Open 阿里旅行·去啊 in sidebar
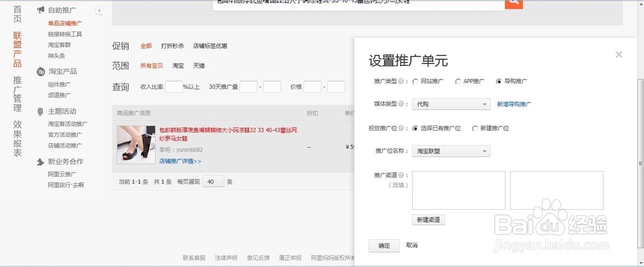 (66, 185)
